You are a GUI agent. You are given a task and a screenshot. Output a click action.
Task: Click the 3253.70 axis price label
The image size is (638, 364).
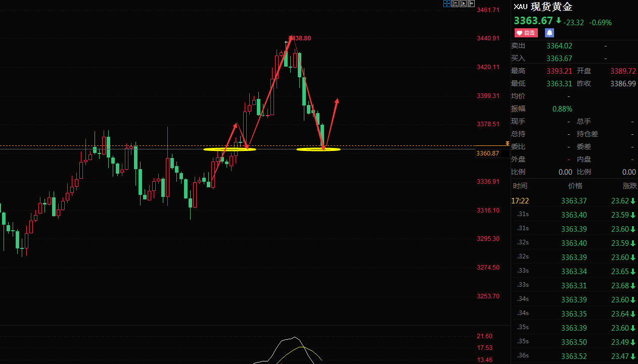coord(488,296)
